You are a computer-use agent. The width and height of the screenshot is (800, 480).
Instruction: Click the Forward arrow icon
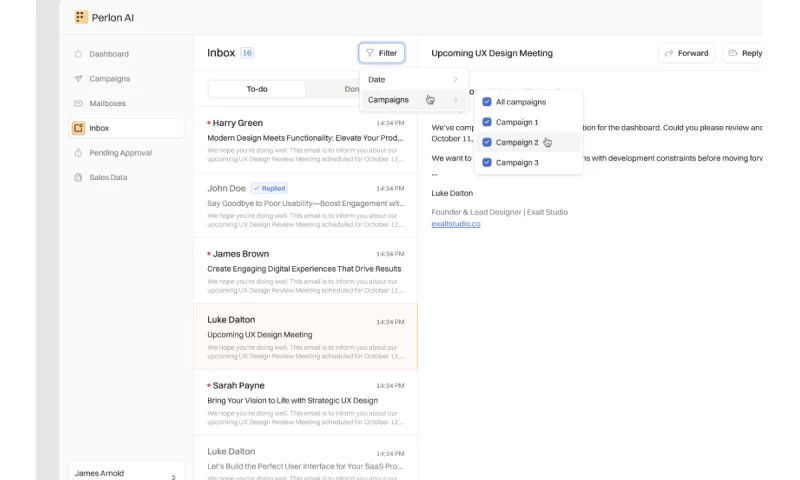point(668,53)
